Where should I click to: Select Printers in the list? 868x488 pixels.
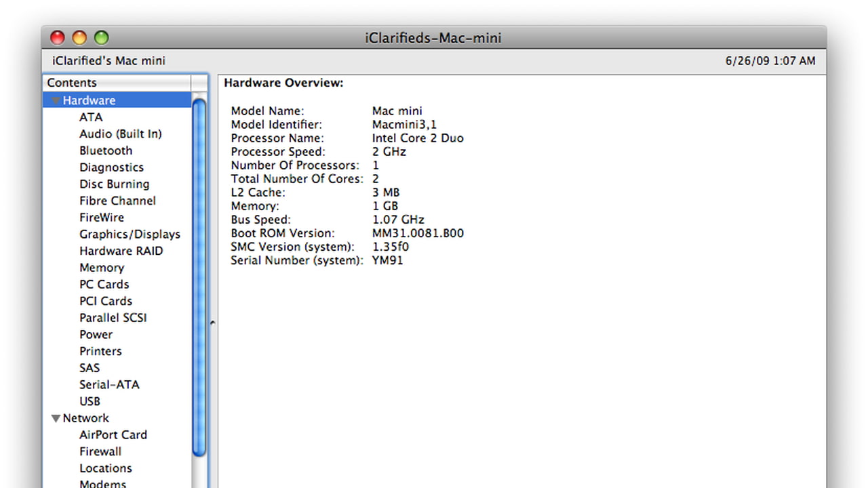coord(101,351)
